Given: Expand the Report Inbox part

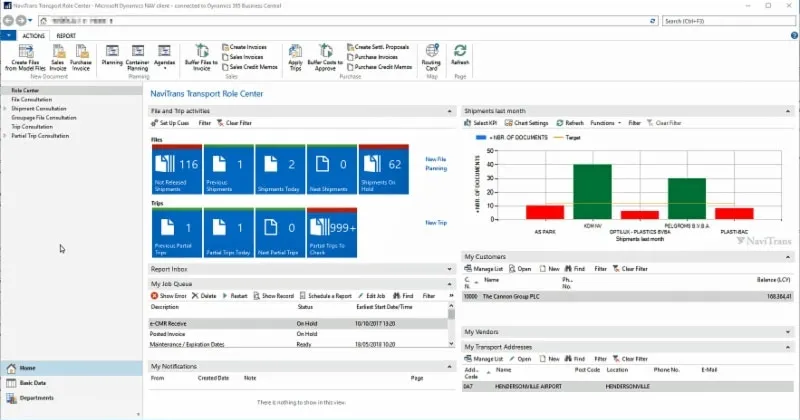Looking at the screenshot, I should (x=449, y=269).
